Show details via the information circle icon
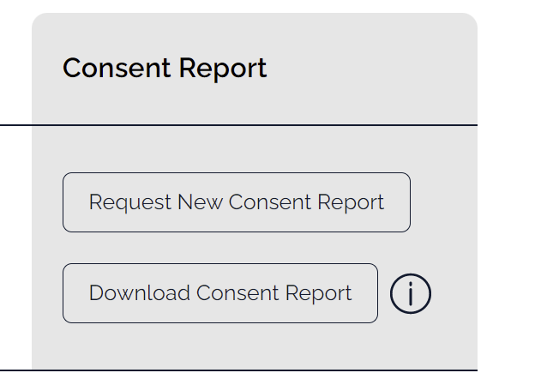This screenshot has width=536, height=392. click(411, 293)
